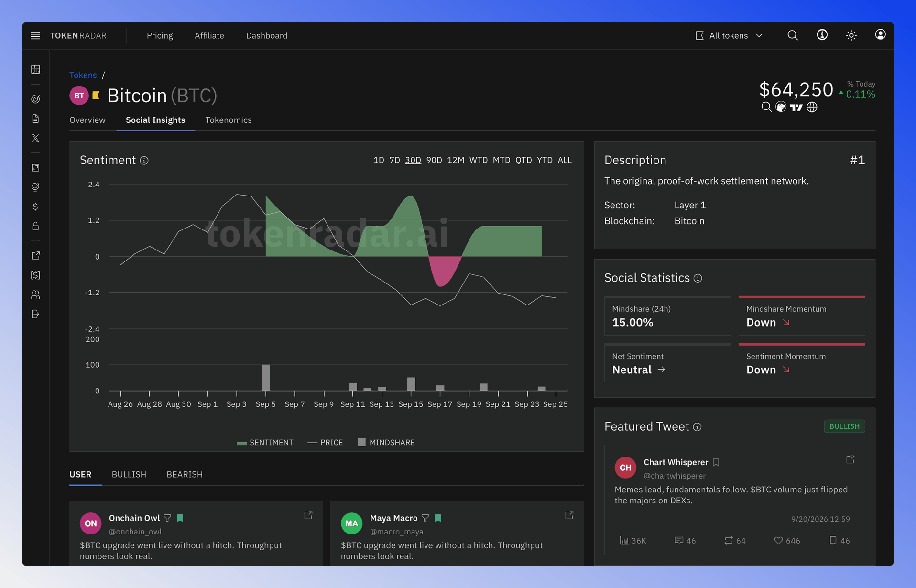Switch to the Overview tab
Image resolution: width=916 pixels, height=588 pixels.
point(87,120)
